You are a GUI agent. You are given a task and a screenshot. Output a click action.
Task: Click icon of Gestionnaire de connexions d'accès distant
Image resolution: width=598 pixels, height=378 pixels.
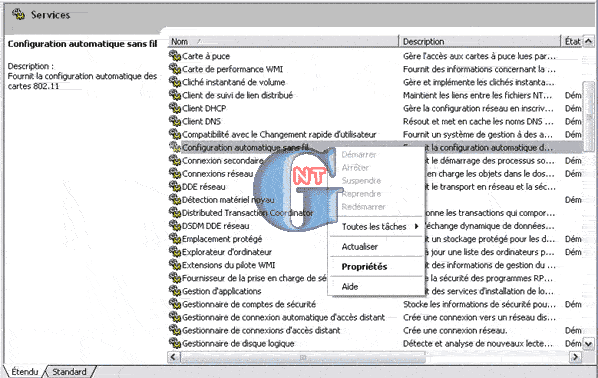coord(175,330)
